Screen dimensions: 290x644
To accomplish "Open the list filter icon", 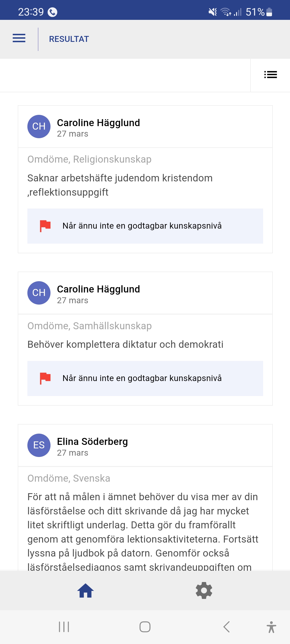I will tap(270, 75).
